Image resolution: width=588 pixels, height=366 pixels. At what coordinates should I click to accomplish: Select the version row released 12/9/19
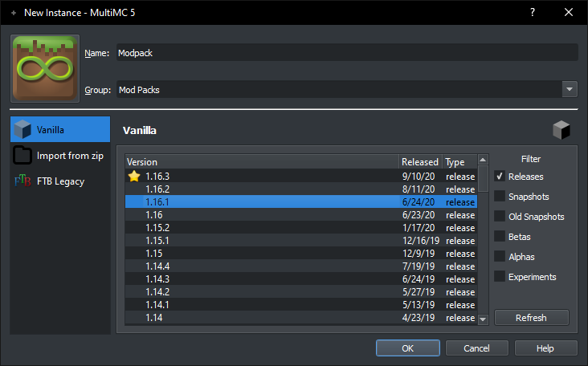(x=301, y=254)
